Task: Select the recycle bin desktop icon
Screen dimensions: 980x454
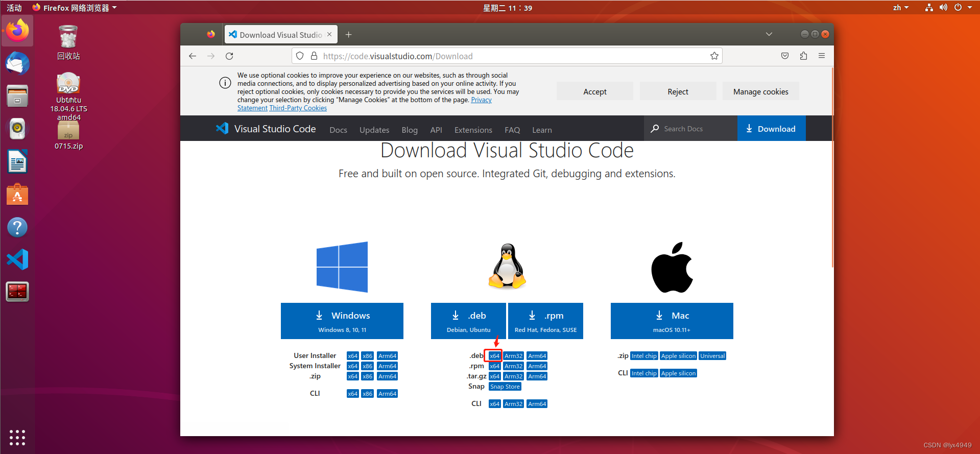Action: coord(68,42)
